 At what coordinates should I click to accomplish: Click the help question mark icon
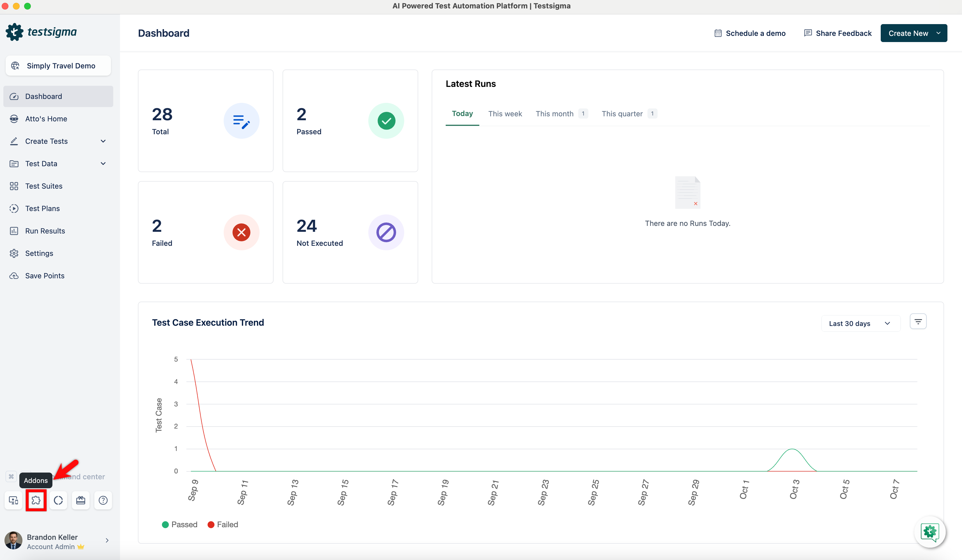[103, 500]
